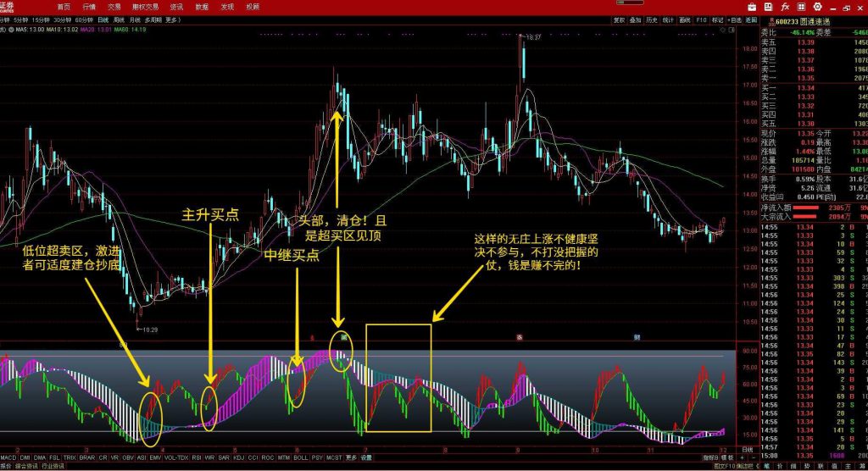Click the F10 company info button
Image resolution: width=868 pixels, height=471 pixels.
pyautogui.click(x=701, y=19)
